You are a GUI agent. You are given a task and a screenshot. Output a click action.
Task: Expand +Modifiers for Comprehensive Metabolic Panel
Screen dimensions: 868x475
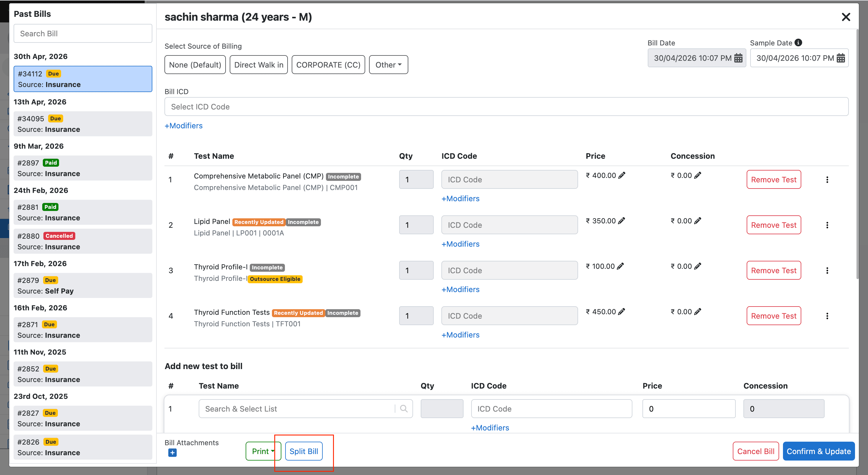pos(460,198)
